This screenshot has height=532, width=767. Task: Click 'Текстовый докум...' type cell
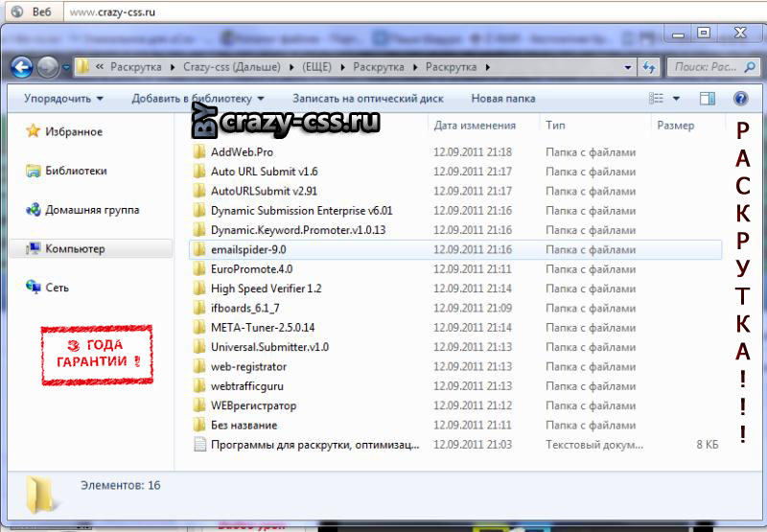pos(594,445)
